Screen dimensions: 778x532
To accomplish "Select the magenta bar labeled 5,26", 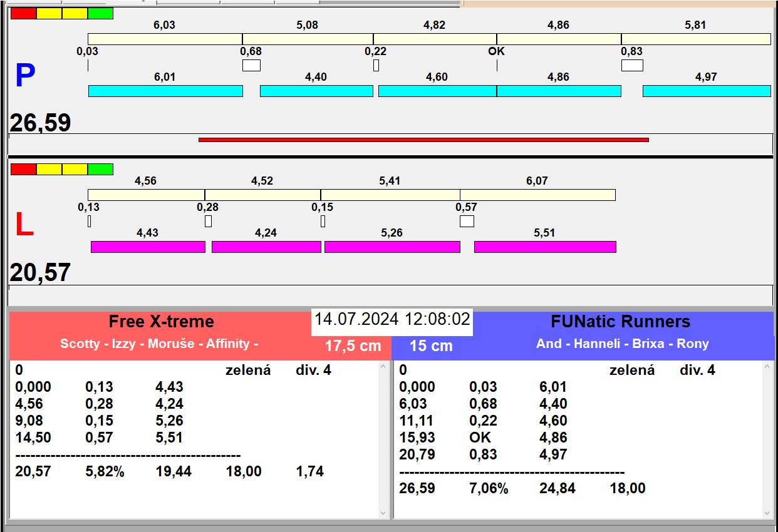I will (x=392, y=247).
